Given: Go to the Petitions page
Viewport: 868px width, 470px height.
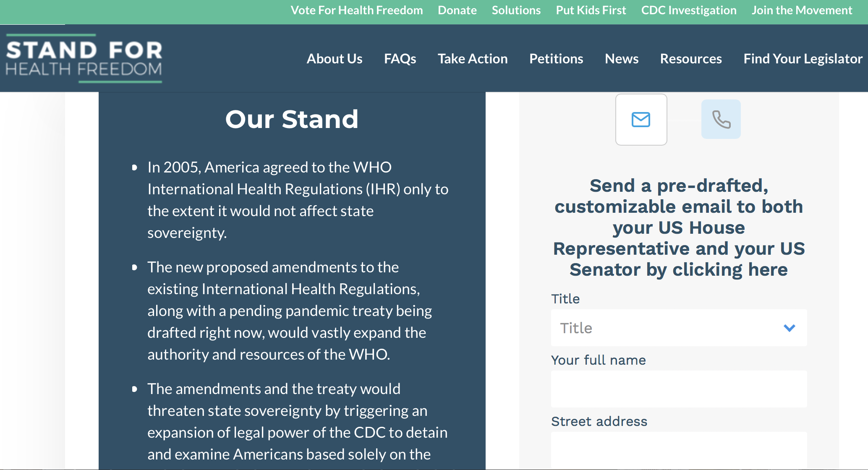Looking at the screenshot, I should click(x=556, y=59).
